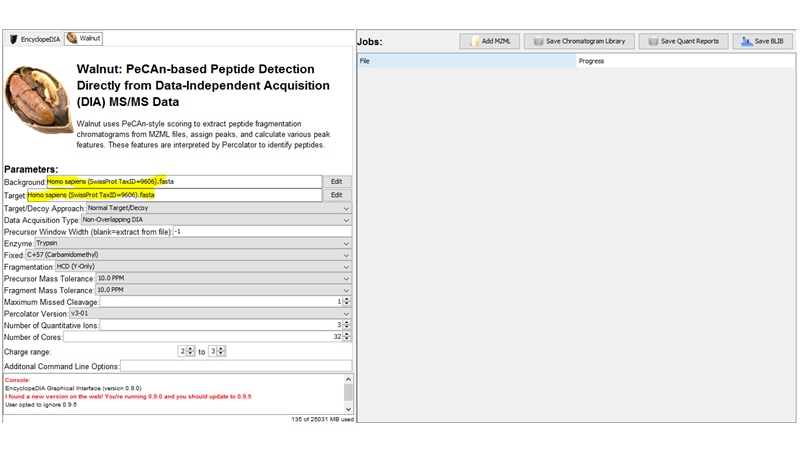The image size is (800, 450).
Task: Open the Enzyme dropdown
Action: (193, 243)
